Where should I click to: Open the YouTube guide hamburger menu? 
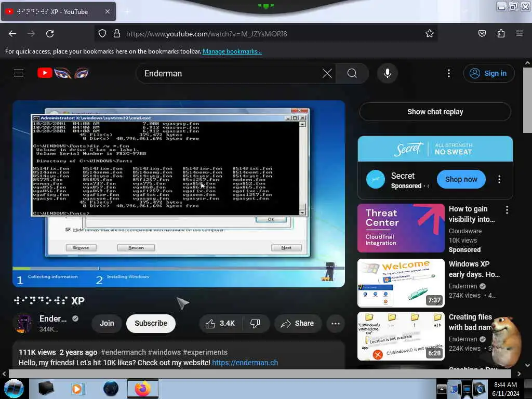[x=19, y=73]
